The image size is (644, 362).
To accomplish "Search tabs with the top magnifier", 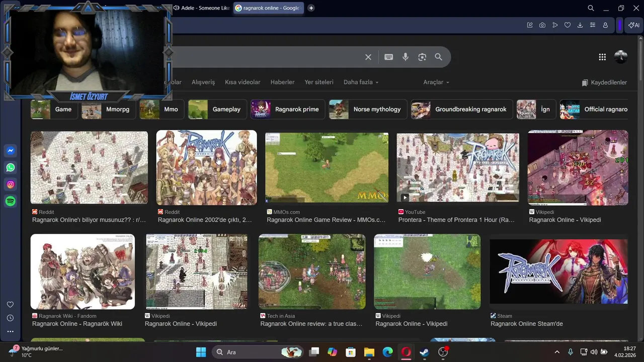I will point(591,8).
